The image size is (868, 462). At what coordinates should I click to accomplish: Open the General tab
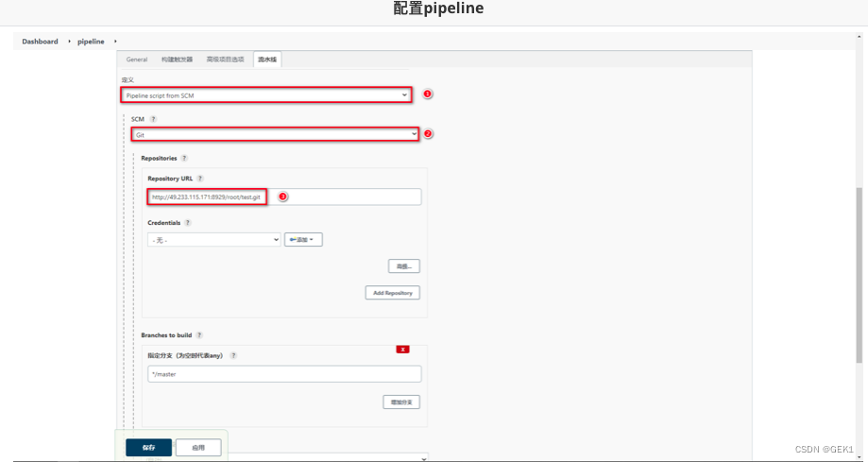coord(137,60)
